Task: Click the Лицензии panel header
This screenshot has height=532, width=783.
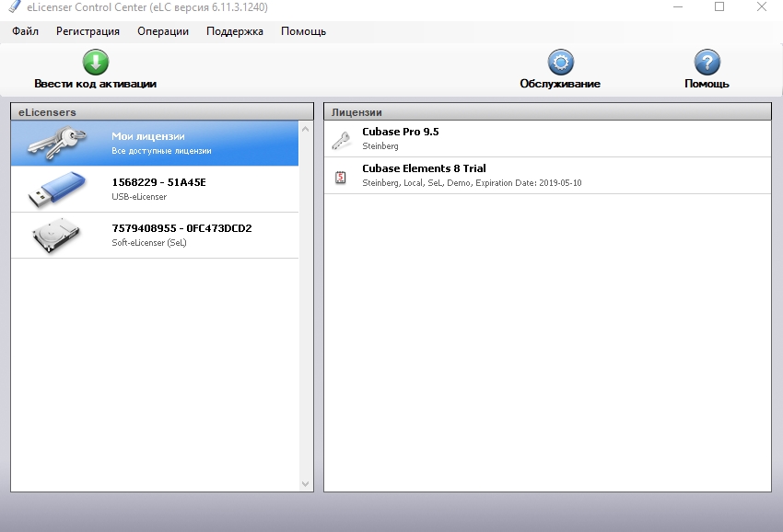Action: pyautogui.click(x=547, y=111)
